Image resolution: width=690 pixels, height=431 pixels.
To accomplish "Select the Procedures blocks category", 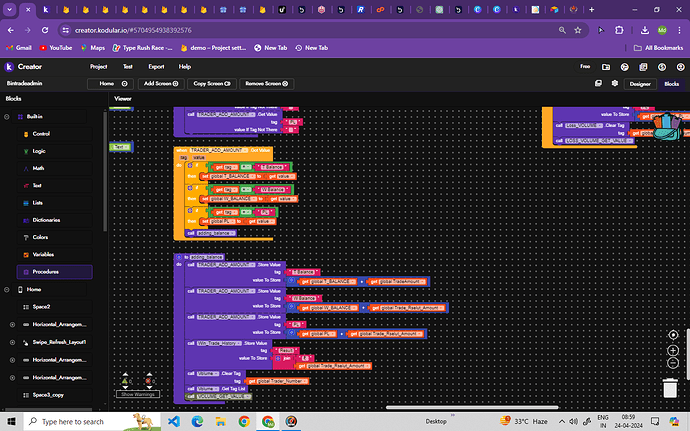I will tap(46, 272).
